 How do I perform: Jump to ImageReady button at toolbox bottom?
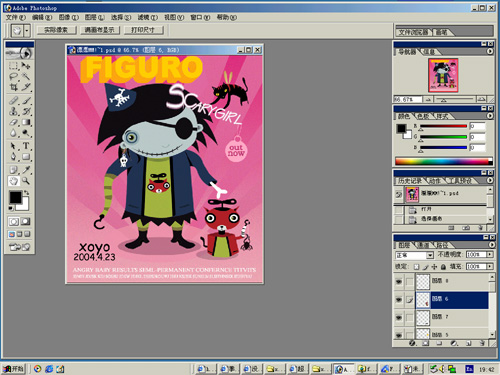tap(20, 247)
